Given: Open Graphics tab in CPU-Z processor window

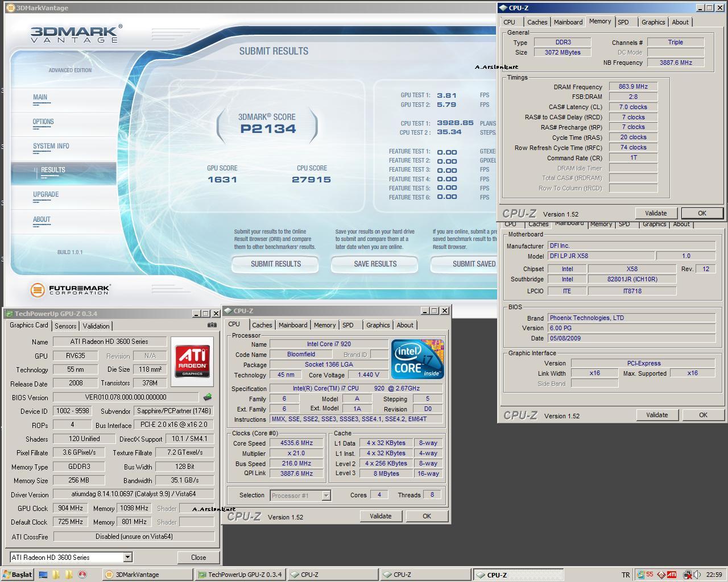Looking at the screenshot, I should coord(378,325).
